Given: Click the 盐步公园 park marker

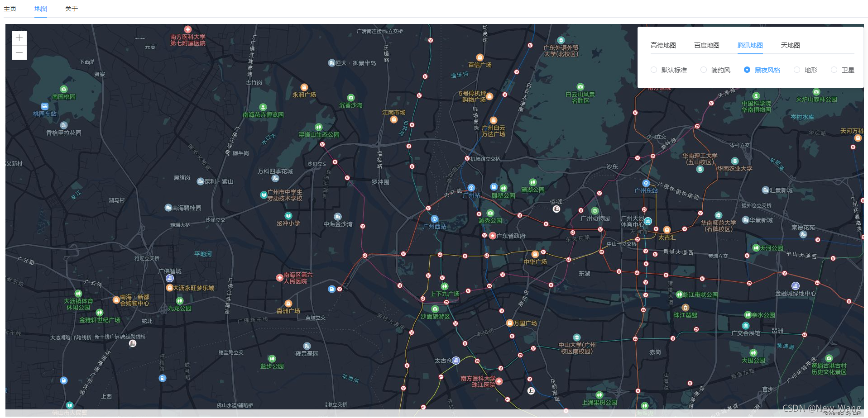Looking at the screenshot, I should 272,359.
